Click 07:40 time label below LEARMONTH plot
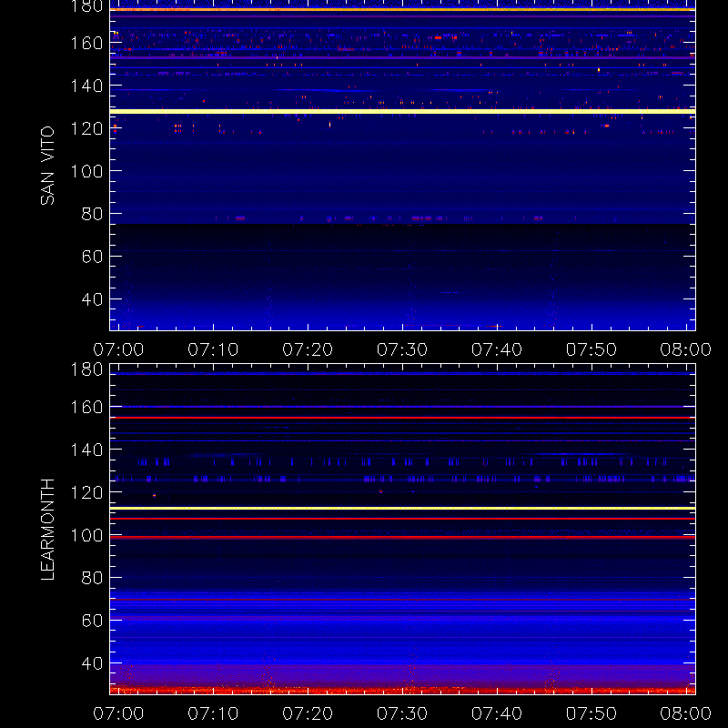Viewport: 728px width, 728px height. [x=497, y=713]
